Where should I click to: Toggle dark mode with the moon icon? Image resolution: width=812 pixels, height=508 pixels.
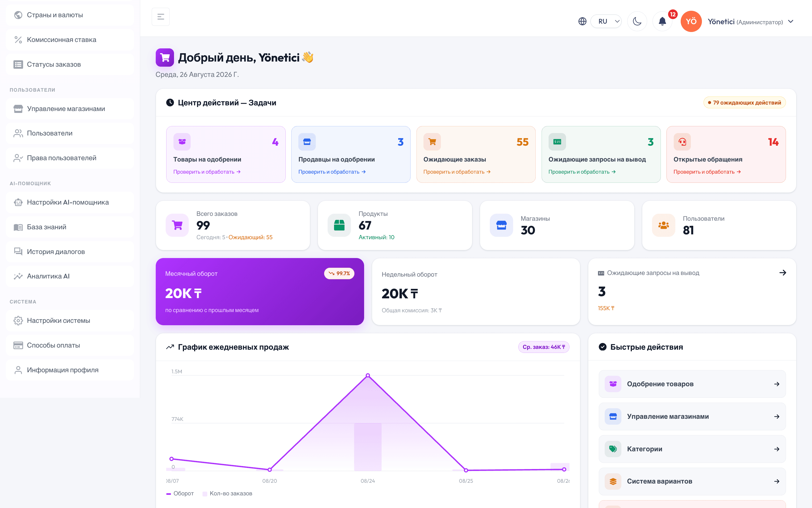(x=637, y=22)
